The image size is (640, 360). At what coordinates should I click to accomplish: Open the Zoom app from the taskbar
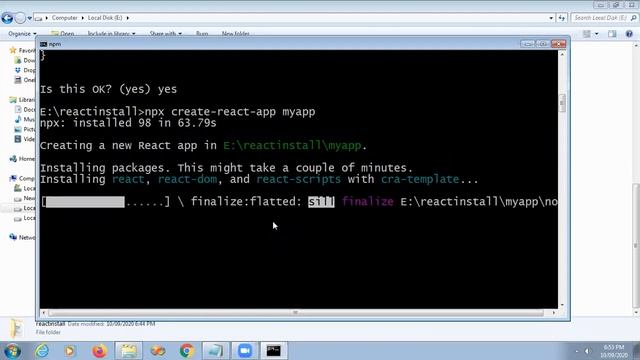245,351
